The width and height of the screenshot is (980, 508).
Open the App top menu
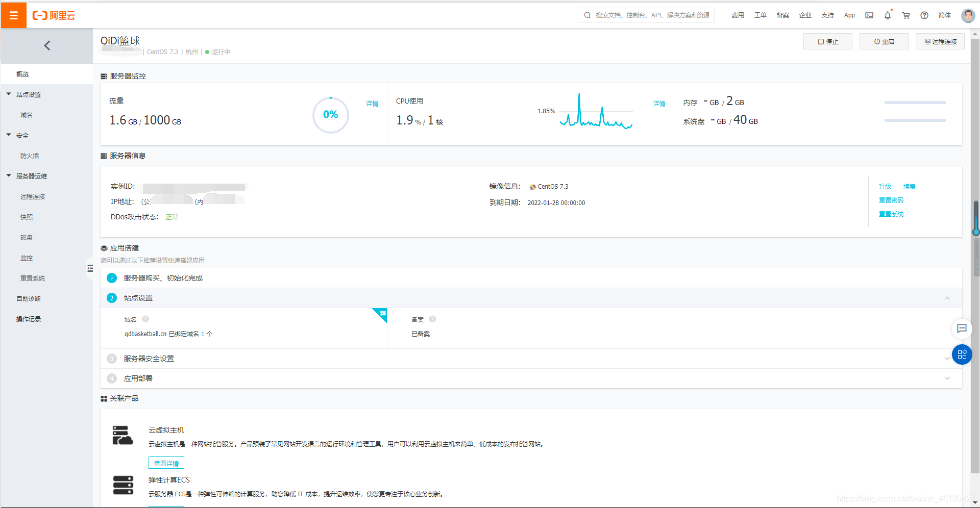click(849, 15)
